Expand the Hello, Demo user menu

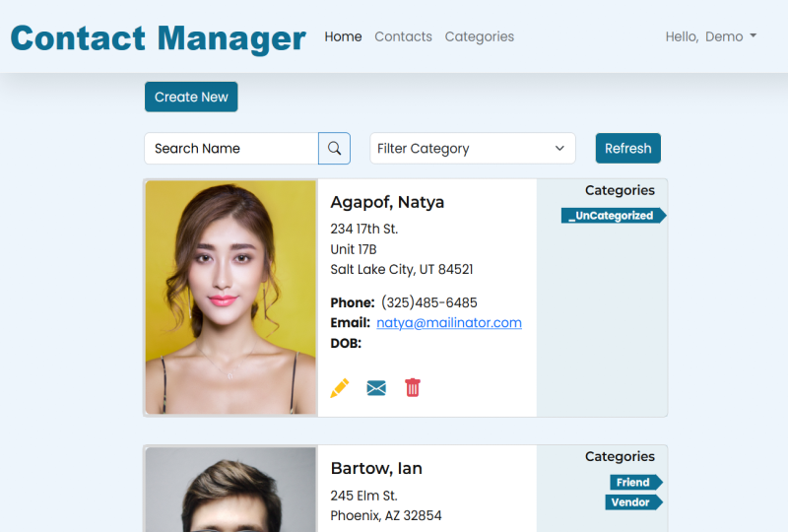pos(711,36)
